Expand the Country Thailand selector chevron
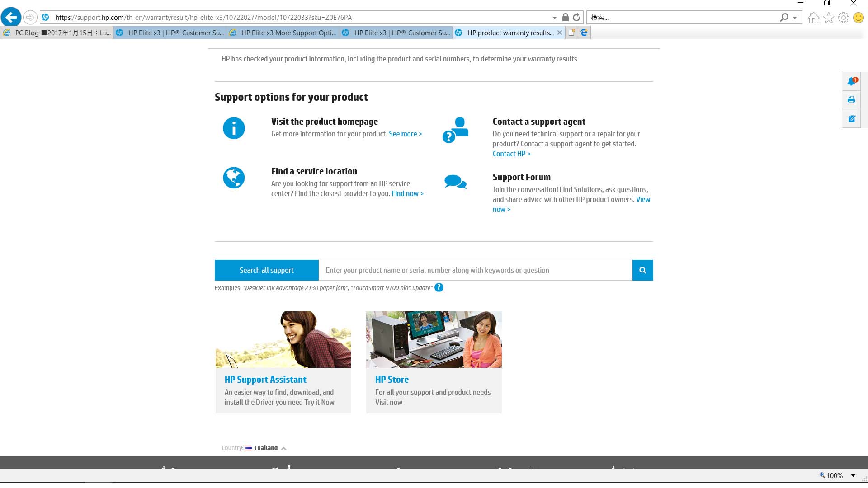The image size is (868, 488). point(283,448)
